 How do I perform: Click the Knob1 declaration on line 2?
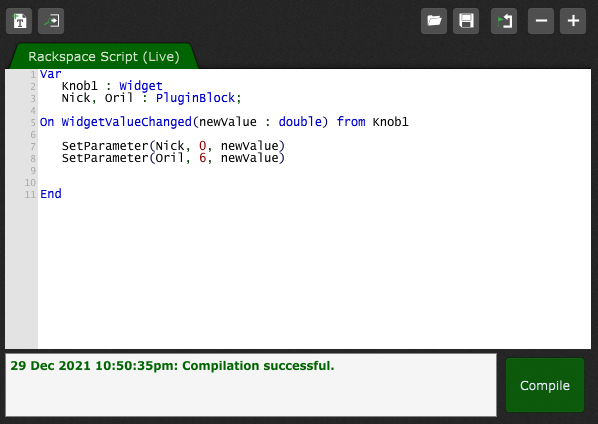[x=80, y=86]
